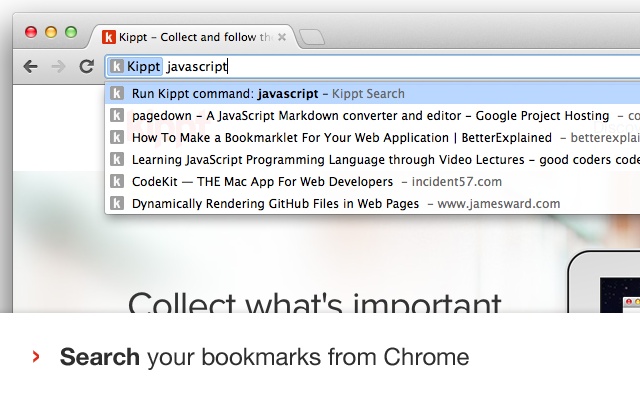The width and height of the screenshot is (640, 400).
Task: Minimize the window with the yellow button
Action: (x=51, y=32)
